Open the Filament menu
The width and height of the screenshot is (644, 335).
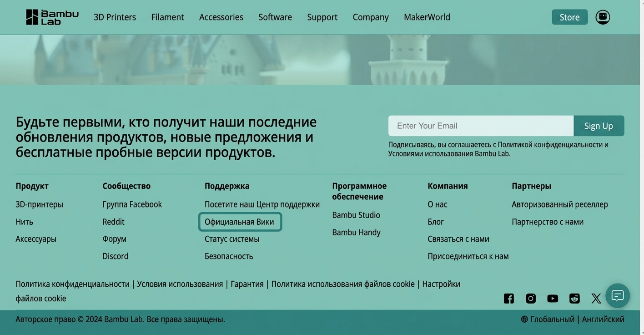pyautogui.click(x=167, y=17)
